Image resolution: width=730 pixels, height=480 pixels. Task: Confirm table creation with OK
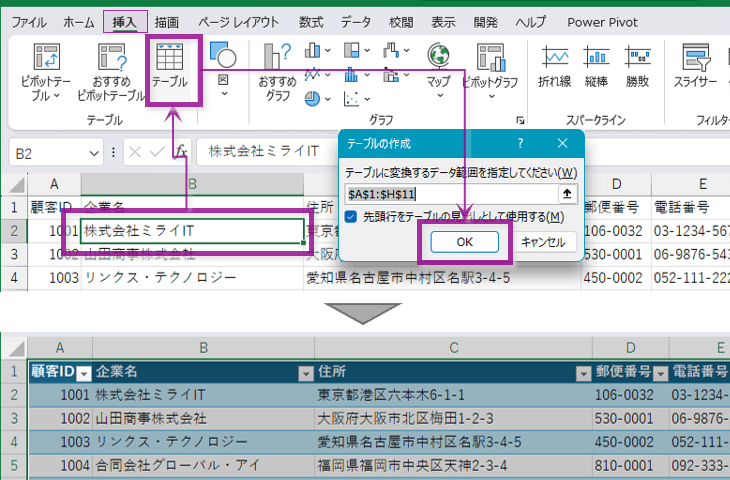[465, 242]
